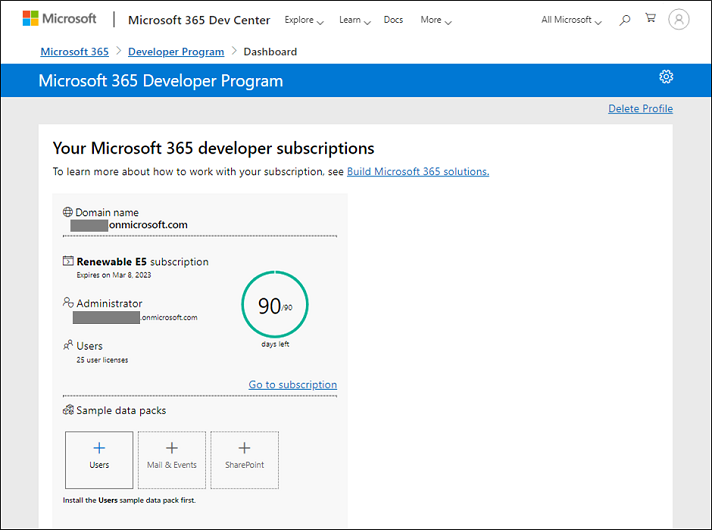
Task: Go to Microsoft 365 breadcrumb link
Action: click(74, 52)
